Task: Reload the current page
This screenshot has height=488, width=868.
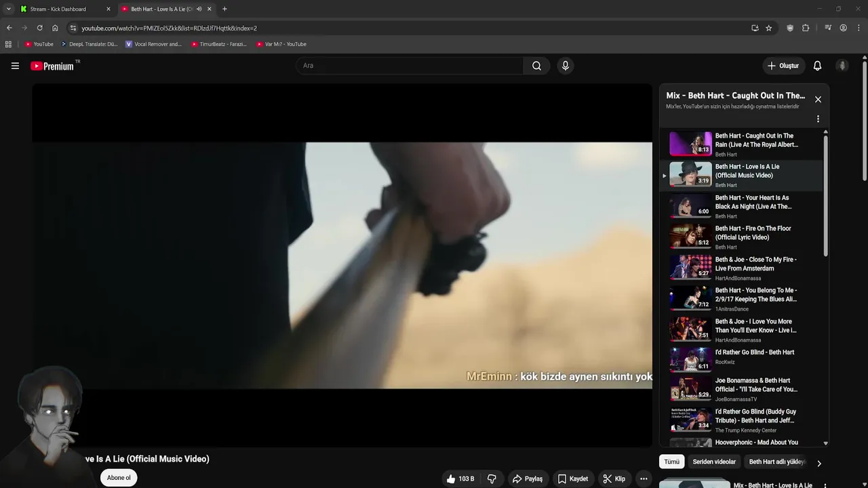Action: (39, 28)
